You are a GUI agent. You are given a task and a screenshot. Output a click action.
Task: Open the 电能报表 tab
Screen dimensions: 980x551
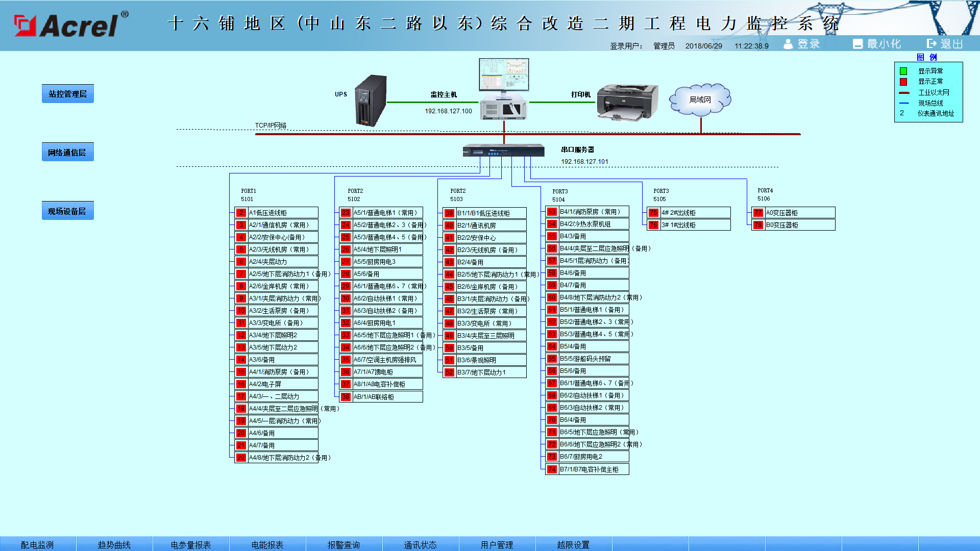click(267, 544)
